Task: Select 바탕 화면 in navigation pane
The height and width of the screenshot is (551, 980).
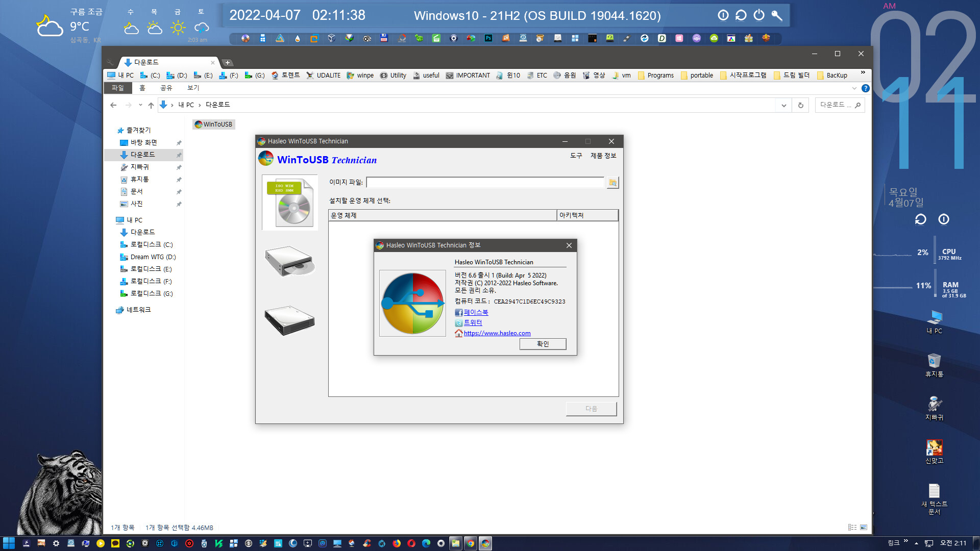Action: click(144, 143)
